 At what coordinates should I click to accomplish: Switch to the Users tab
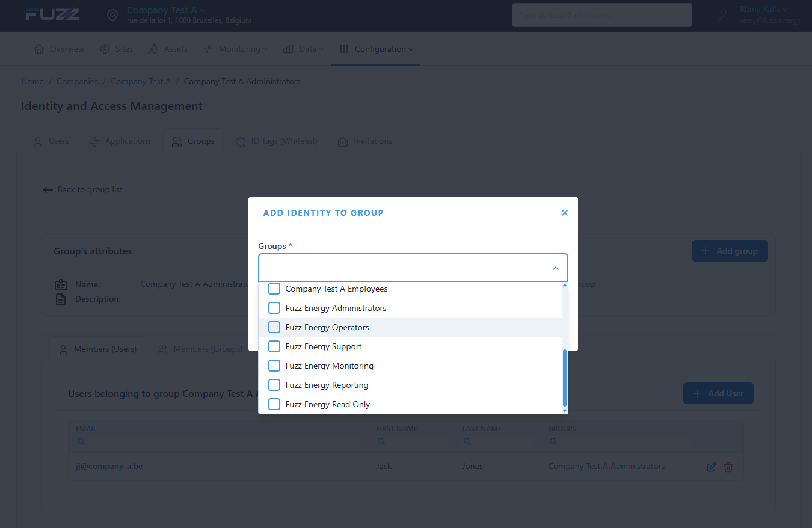(x=51, y=141)
